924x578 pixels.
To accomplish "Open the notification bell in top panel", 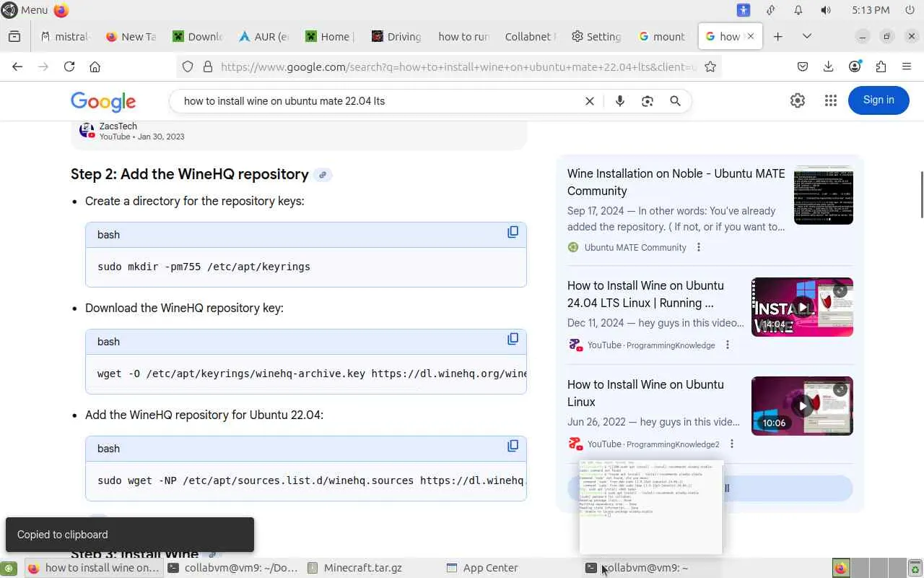I will click(798, 10).
